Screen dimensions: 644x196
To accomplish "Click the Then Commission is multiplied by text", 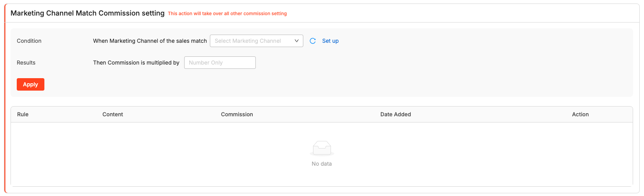I will [136, 63].
